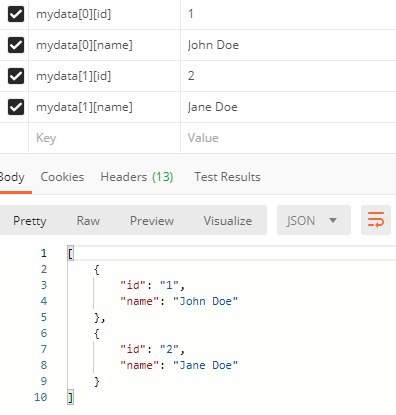The width and height of the screenshot is (396, 415).
Task: Click the empty Key input field
Action: (x=104, y=138)
